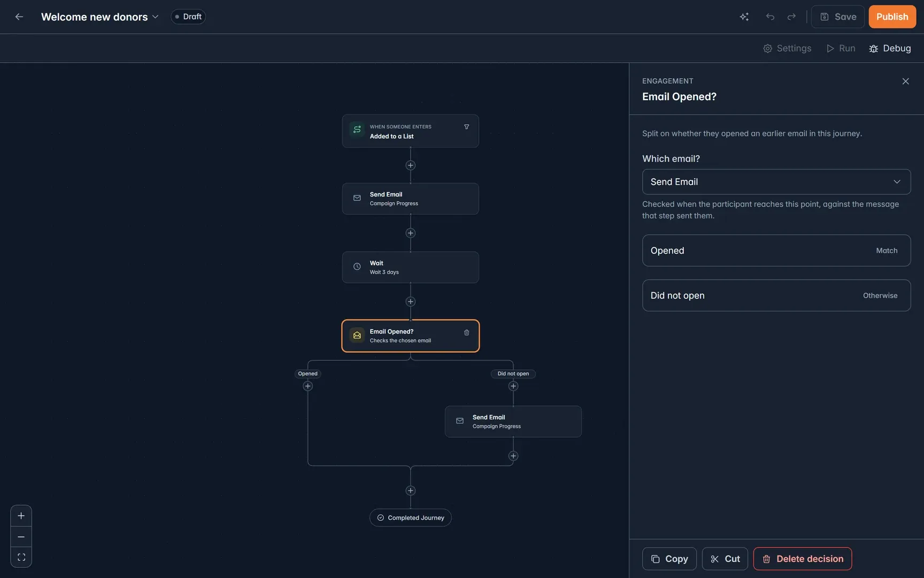Select the Email Opened? decision node
Image resolution: width=924 pixels, height=578 pixels.
(410, 336)
